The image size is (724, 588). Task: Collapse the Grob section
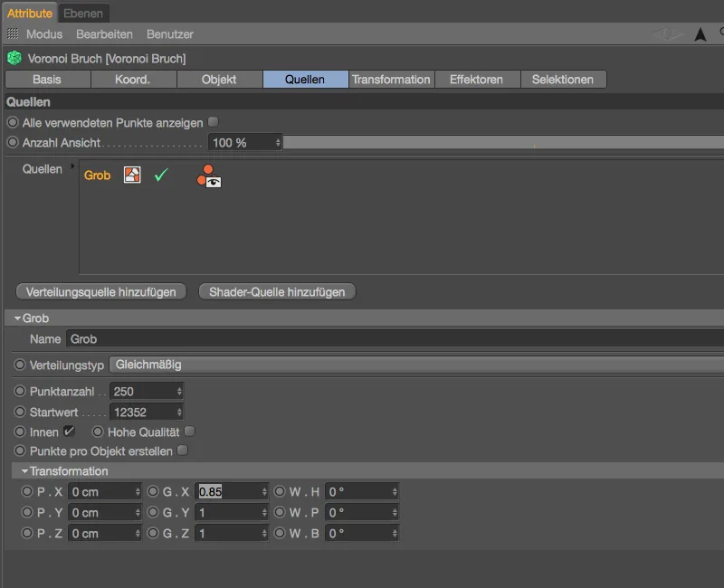pyautogui.click(x=17, y=318)
